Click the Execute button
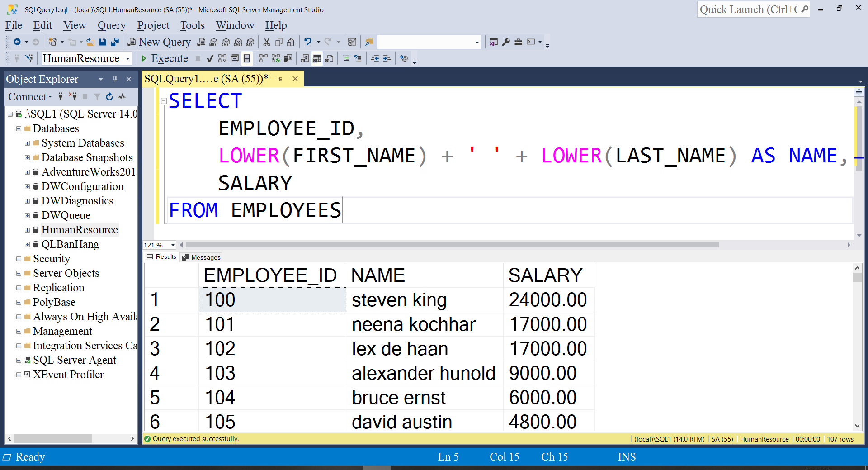Viewport: 868px width, 470px height. [x=165, y=58]
